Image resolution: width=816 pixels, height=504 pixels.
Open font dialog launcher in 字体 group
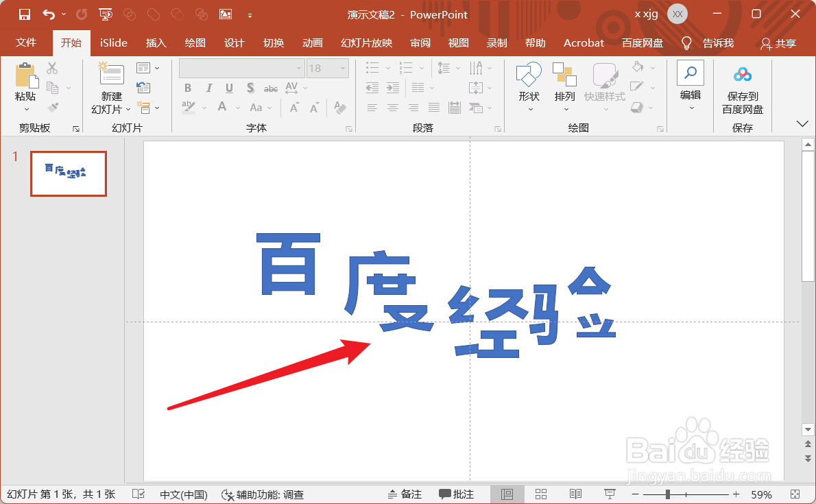coord(348,129)
